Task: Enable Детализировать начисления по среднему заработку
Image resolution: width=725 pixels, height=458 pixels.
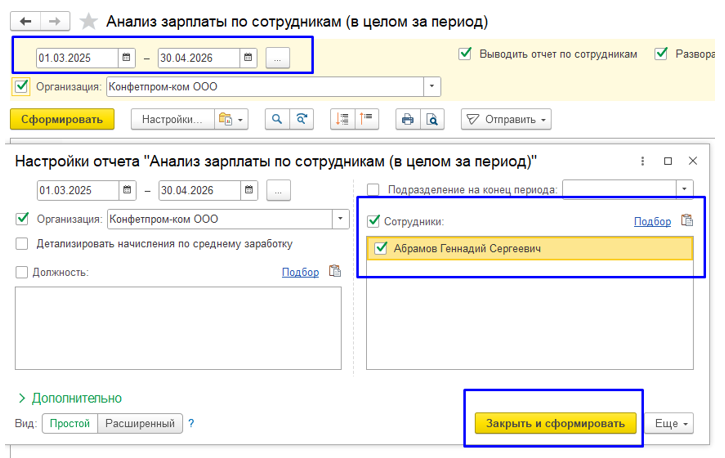Action: pyautogui.click(x=22, y=244)
